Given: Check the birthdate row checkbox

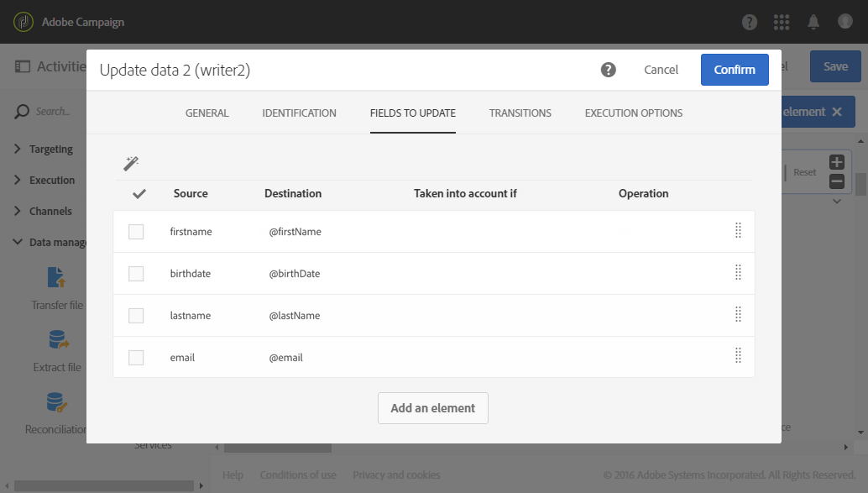Looking at the screenshot, I should (x=136, y=274).
